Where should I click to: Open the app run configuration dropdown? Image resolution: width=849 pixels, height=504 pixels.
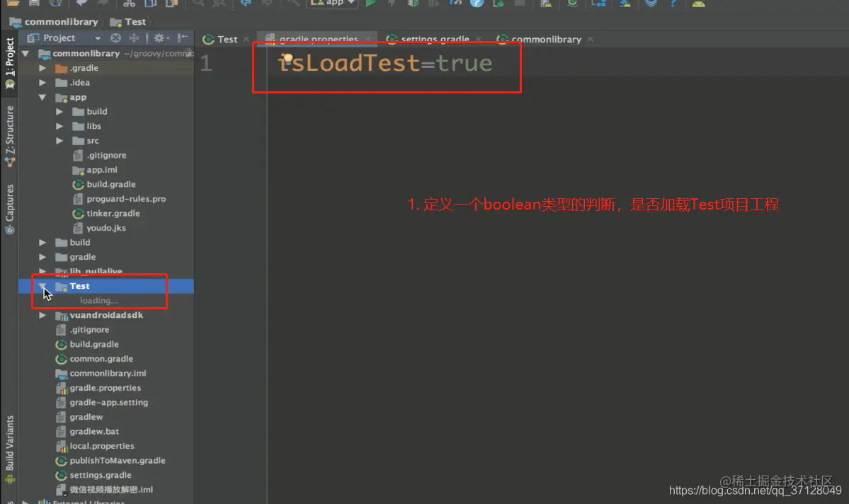point(332,3)
